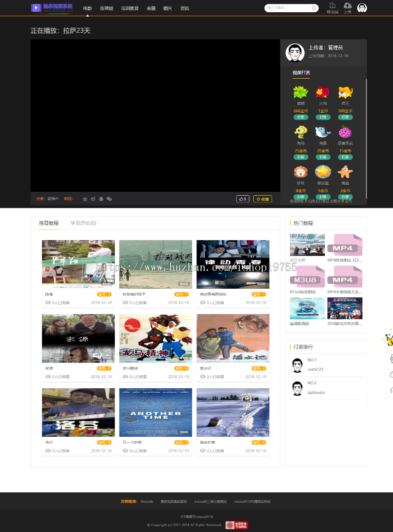Click the ceshi123 ranking avatar

(x=297, y=365)
